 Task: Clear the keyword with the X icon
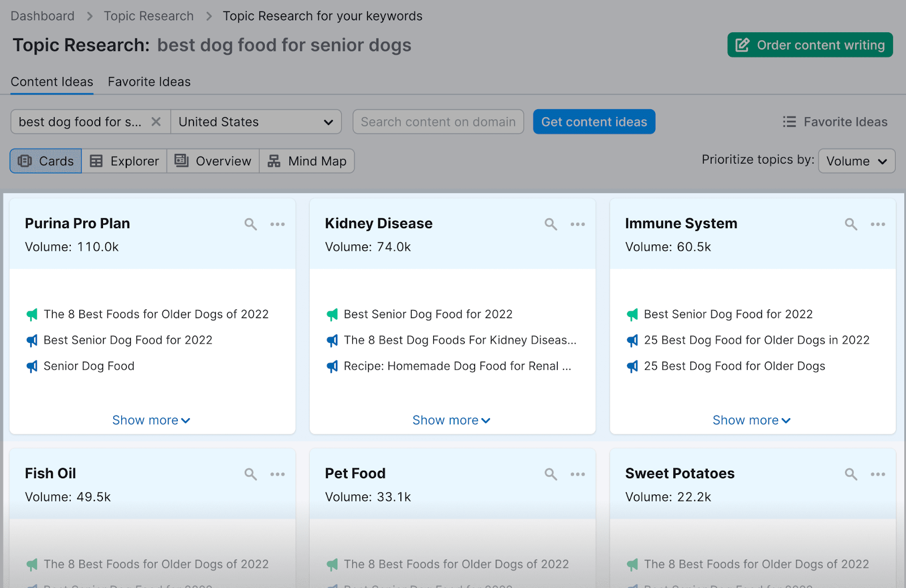point(156,122)
